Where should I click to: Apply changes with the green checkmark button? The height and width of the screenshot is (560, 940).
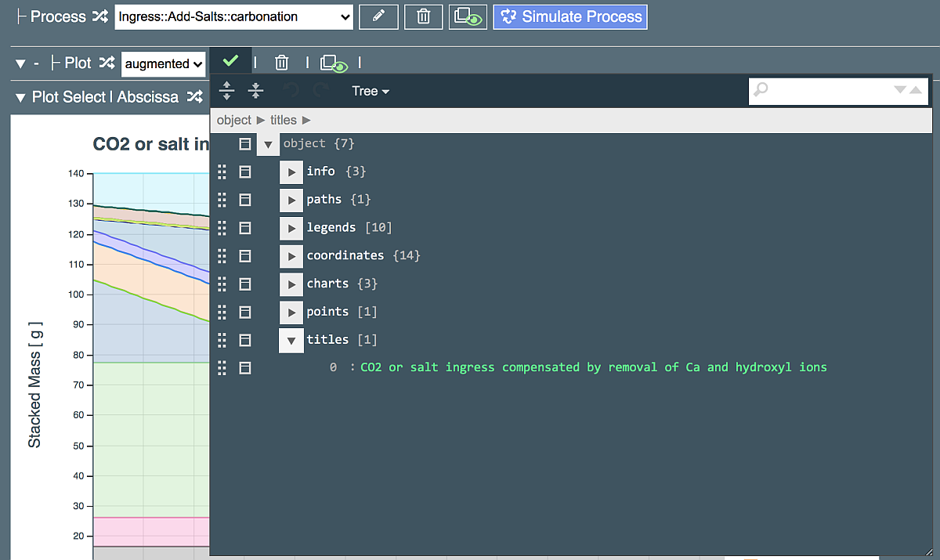230,60
